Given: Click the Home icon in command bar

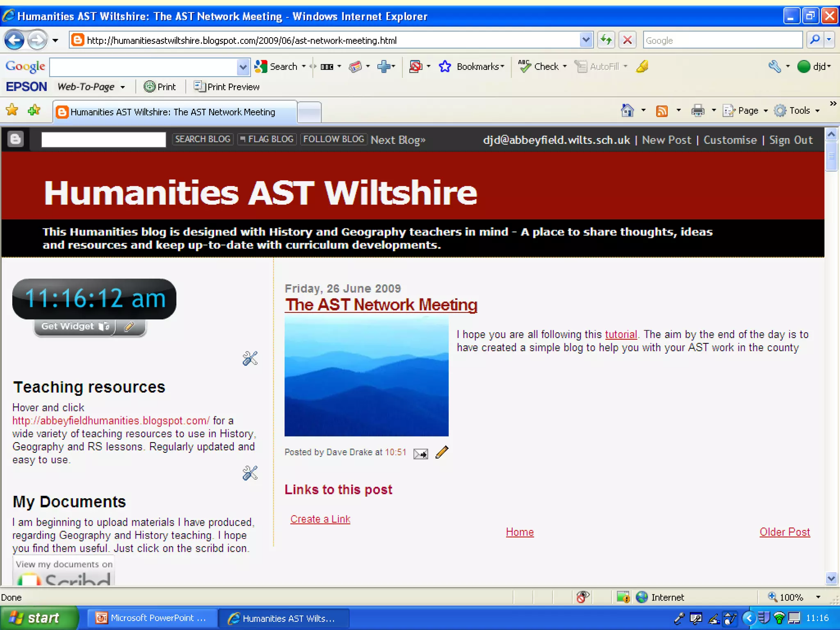Looking at the screenshot, I should pyautogui.click(x=627, y=111).
